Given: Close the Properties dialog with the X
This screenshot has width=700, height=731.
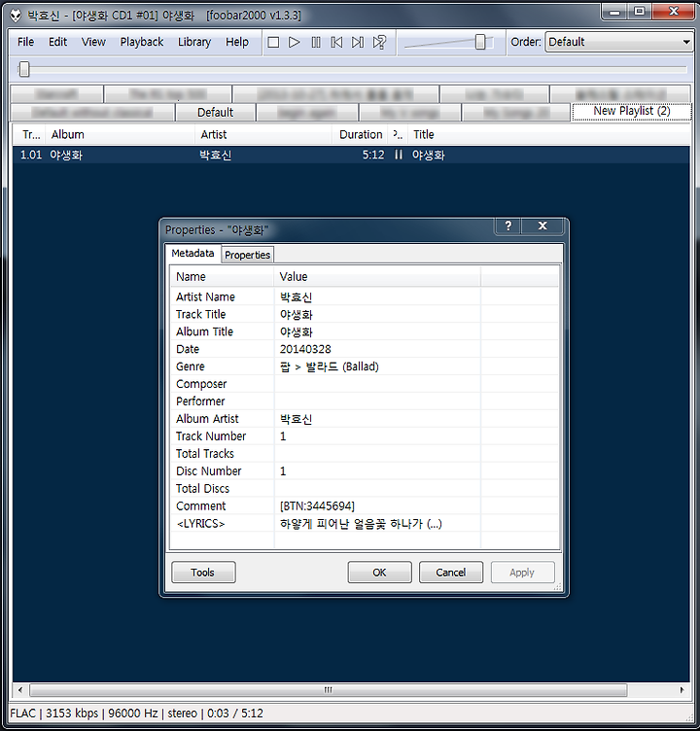Looking at the screenshot, I should pyautogui.click(x=542, y=226).
